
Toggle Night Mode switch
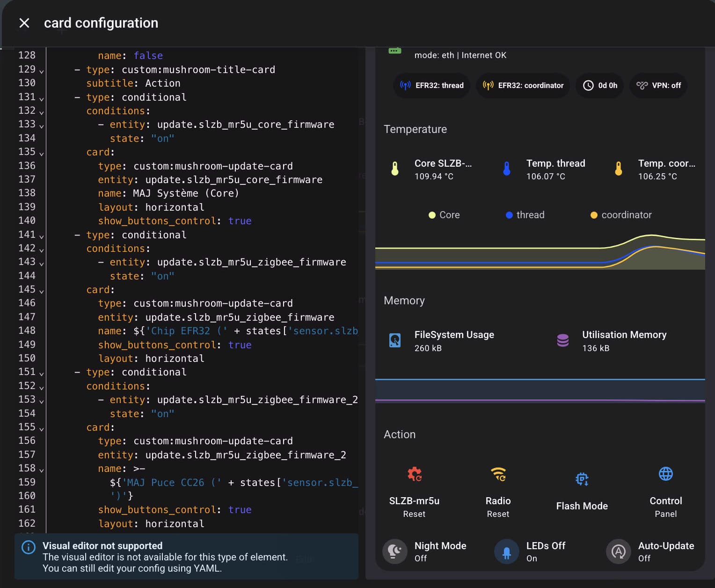tap(395, 551)
